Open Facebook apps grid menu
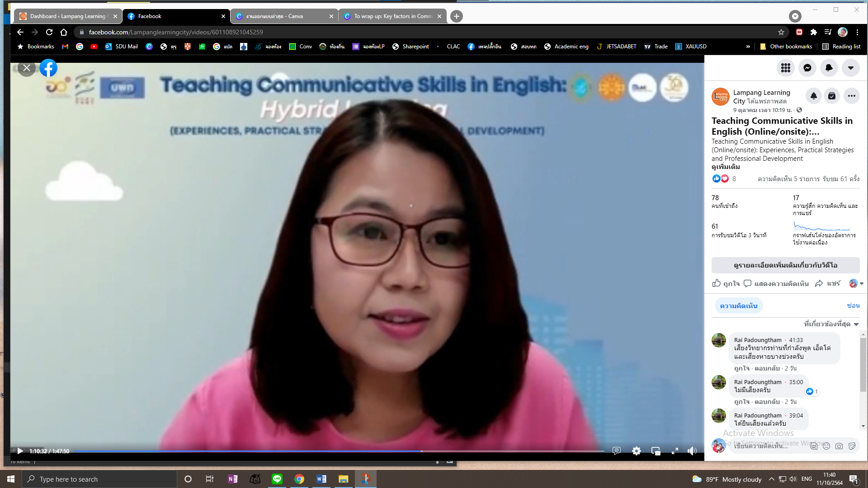868x488 pixels. pyautogui.click(x=786, y=68)
